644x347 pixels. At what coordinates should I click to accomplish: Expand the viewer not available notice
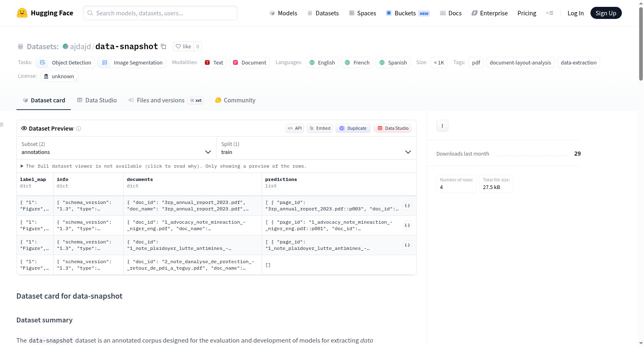click(x=163, y=166)
